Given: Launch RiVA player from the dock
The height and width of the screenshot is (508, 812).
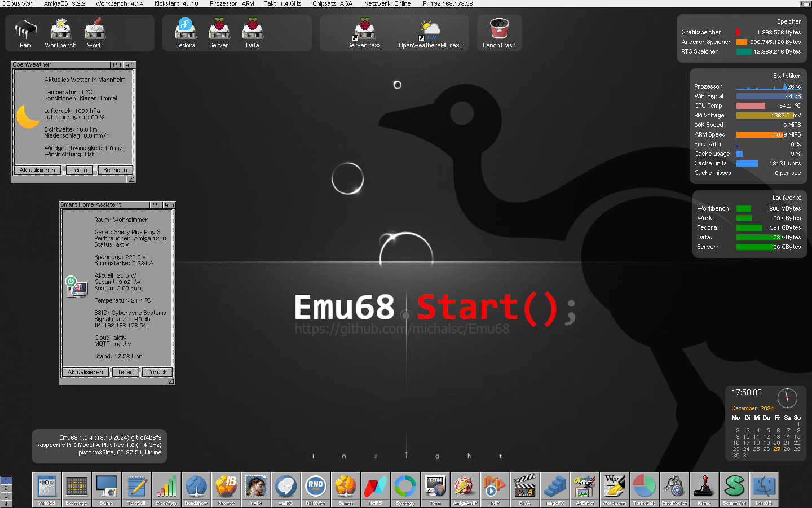Looking at the screenshot, I should coord(525,489).
